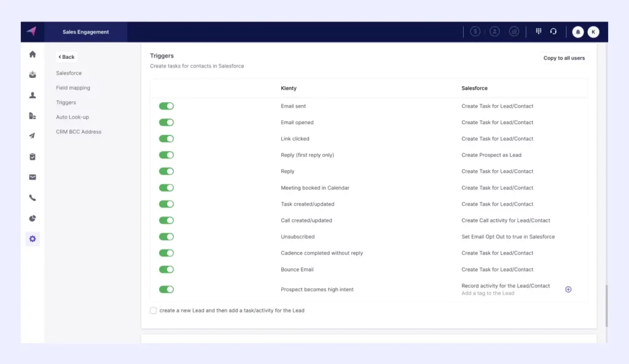This screenshot has height=364, width=629.
Task: Click 'Record activity for the Lead/Contact' text
Action: click(x=506, y=286)
